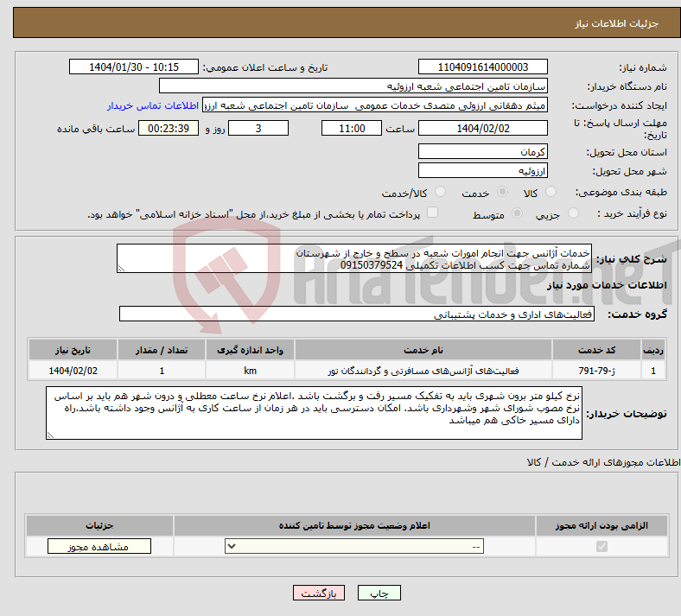Image resolution: width=681 pixels, height=616 pixels.
Task: Click the بازگشت back button
Action: pyautogui.click(x=319, y=593)
